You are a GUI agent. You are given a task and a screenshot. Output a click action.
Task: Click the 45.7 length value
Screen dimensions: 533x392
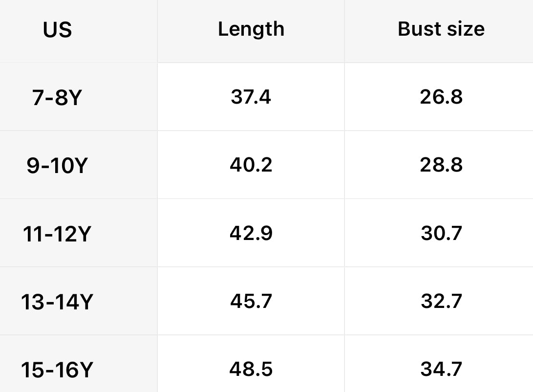pyautogui.click(x=251, y=301)
